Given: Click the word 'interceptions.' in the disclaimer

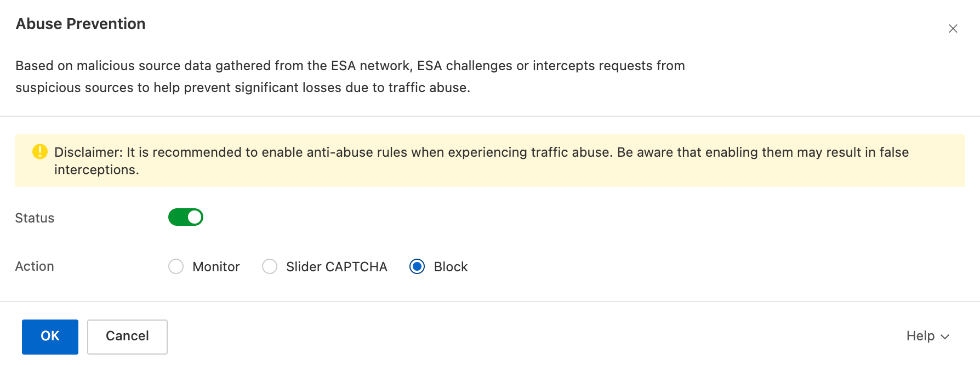Looking at the screenshot, I should (x=96, y=170).
